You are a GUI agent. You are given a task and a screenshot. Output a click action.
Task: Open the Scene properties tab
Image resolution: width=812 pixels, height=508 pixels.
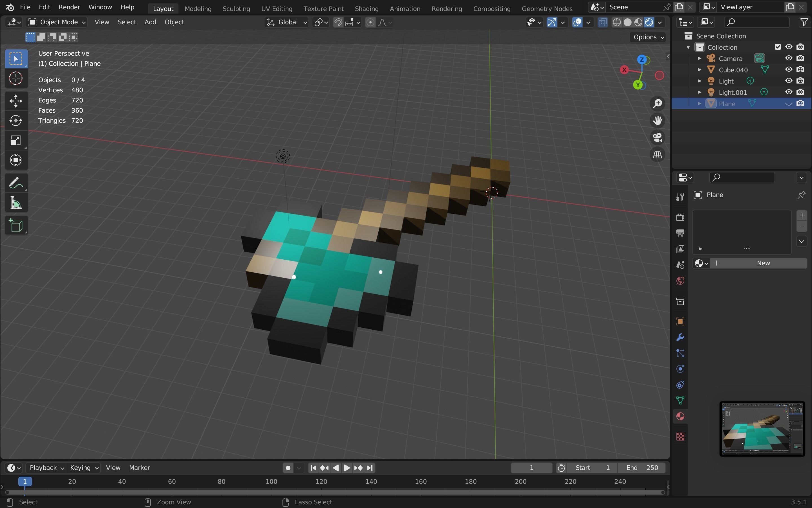pos(680,265)
